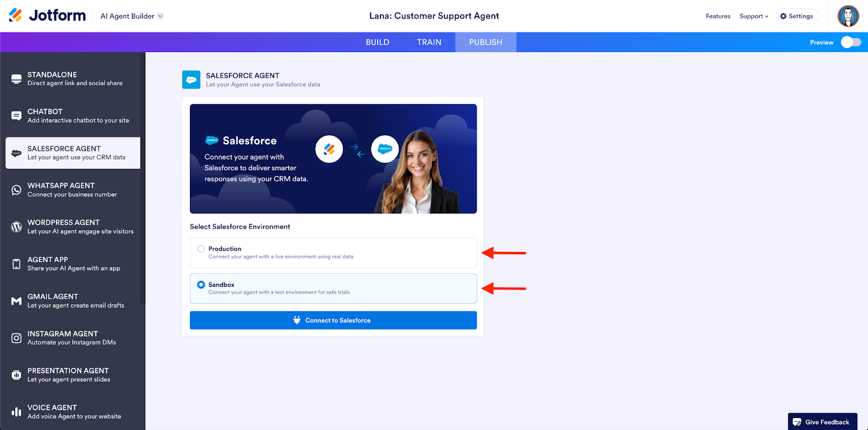Open the user avatar profile menu
868x430 pixels.
click(848, 16)
